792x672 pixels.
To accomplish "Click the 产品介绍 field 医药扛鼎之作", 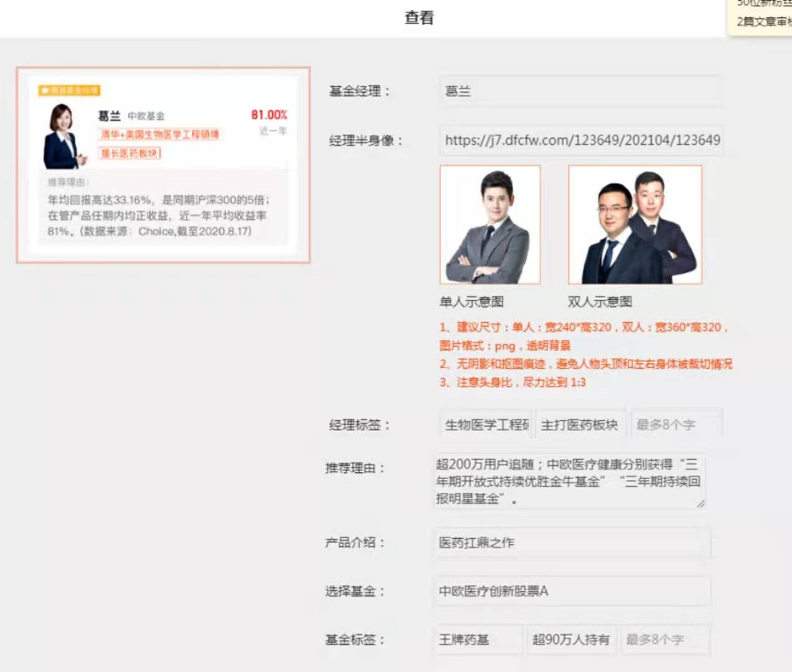I will tap(572, 543).
